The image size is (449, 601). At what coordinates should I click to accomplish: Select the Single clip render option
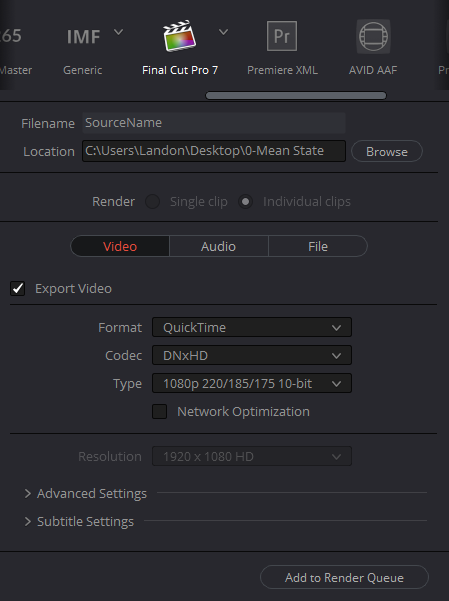152,202
